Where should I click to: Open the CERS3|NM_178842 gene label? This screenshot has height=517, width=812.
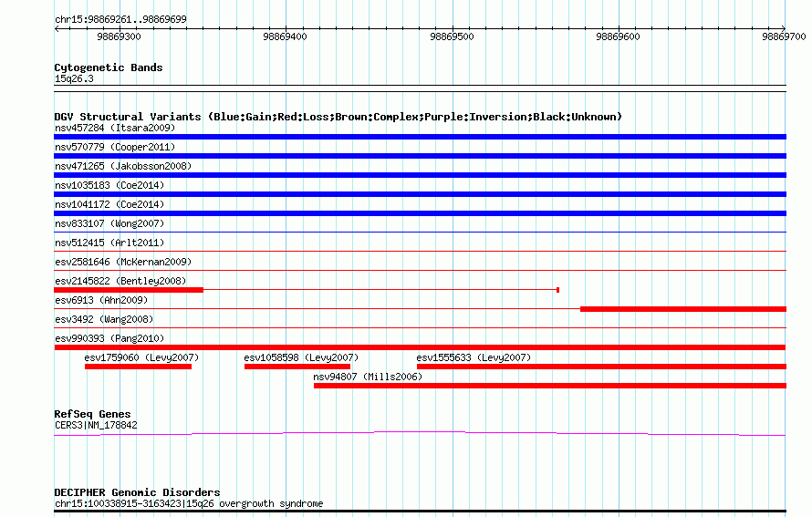tap(96, 426)
